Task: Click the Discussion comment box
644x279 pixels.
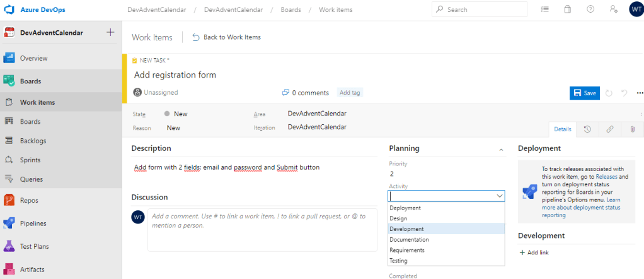Action: pyautogui.click(x=263, y=230)
